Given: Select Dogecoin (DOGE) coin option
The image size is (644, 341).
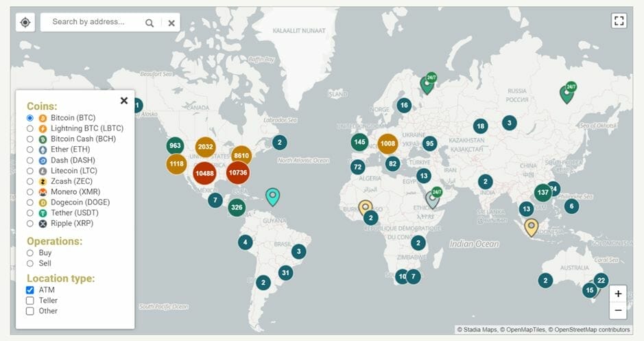Looking at the screenshot, I should (30, 202).
